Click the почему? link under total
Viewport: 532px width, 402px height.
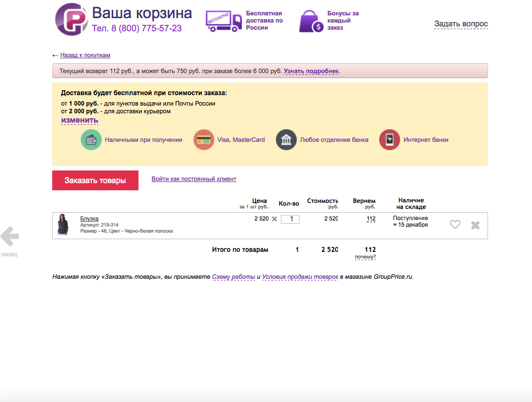click(x=365, y=257)
